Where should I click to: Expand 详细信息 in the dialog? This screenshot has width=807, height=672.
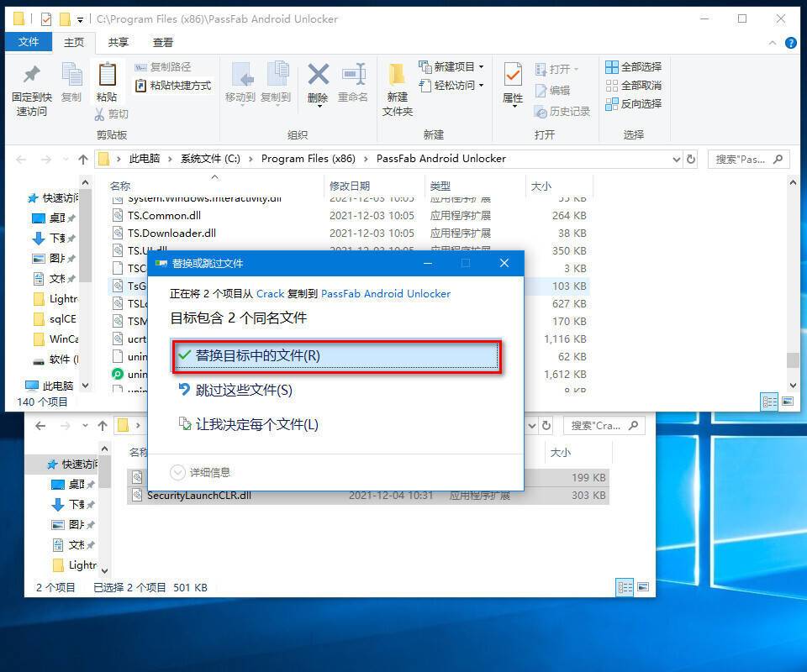pos(201,472)
